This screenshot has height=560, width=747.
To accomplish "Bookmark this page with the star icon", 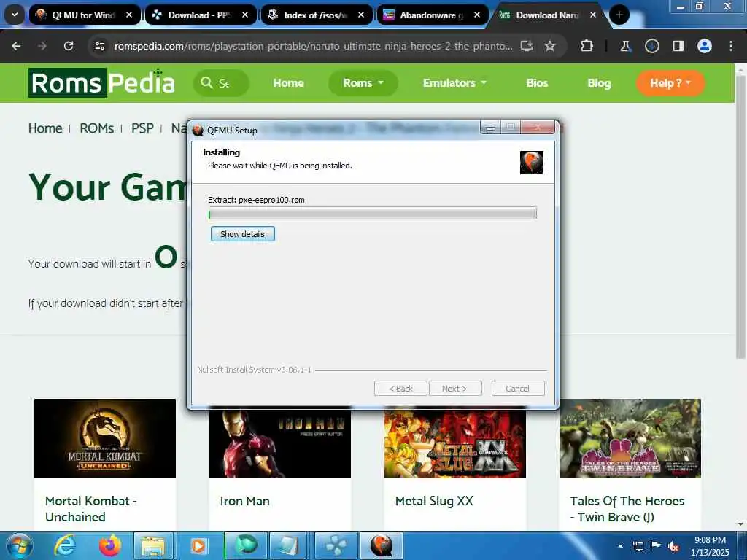I will [550, 46].
